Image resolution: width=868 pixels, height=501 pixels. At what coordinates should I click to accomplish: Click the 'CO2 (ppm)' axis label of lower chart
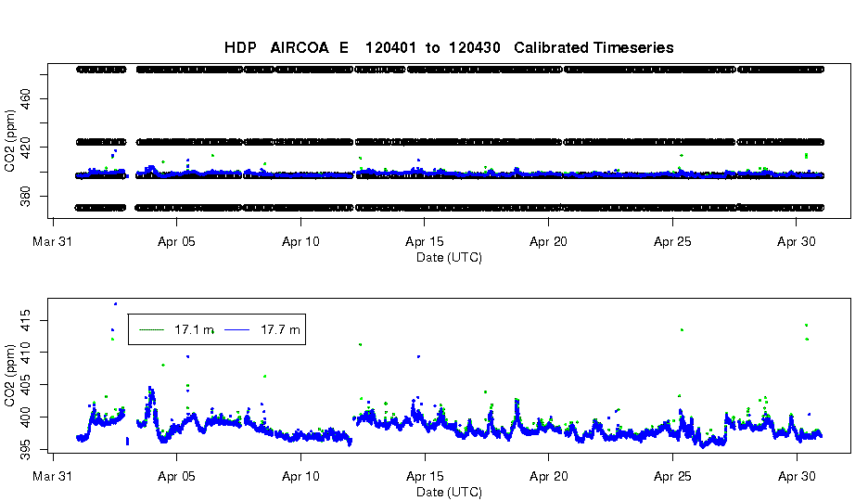[9, 376]
